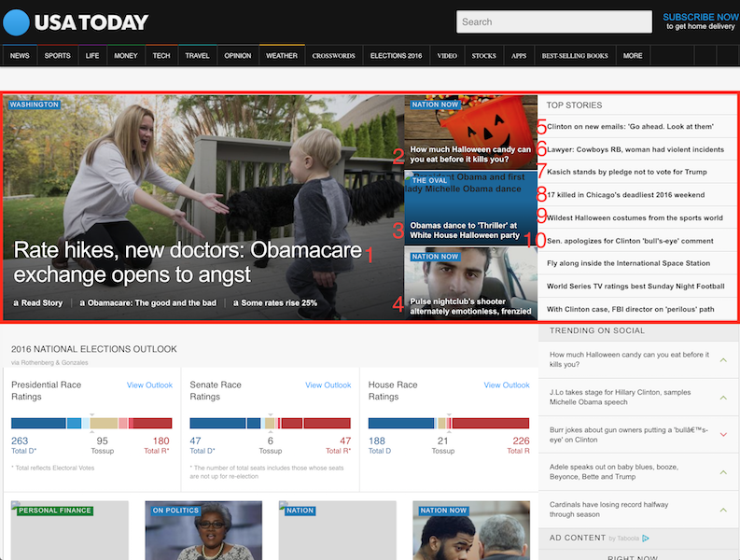Click the Senate race ratings color bar
The width and height of the screenshot is (740, 560).
coord(270,423)
